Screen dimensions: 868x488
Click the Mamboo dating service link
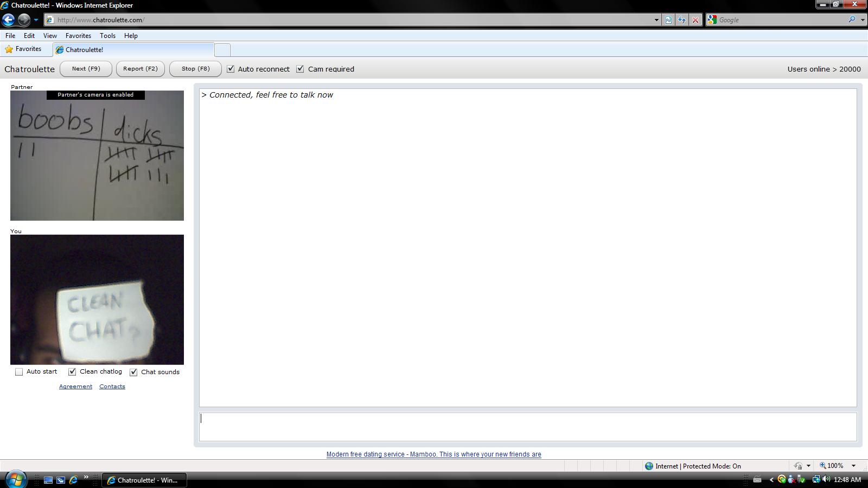(x=434, y=454)
